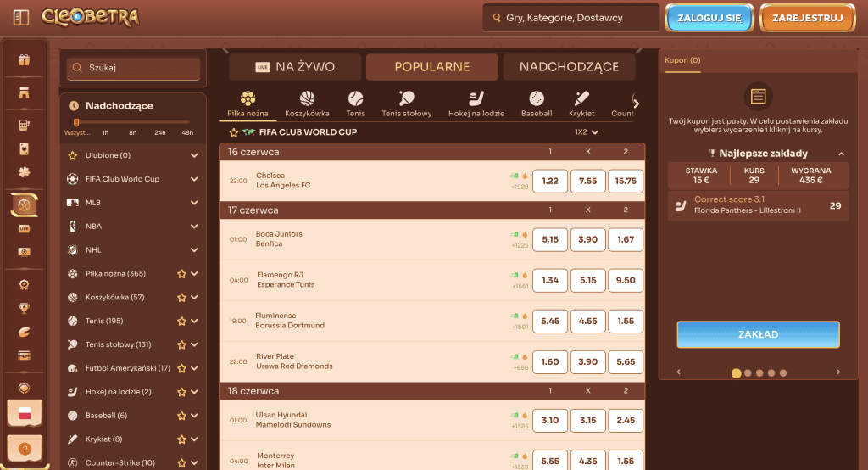Adjust Nadchodzące time range slider handle
Screen dimensions: 868x470
point(76,122)
